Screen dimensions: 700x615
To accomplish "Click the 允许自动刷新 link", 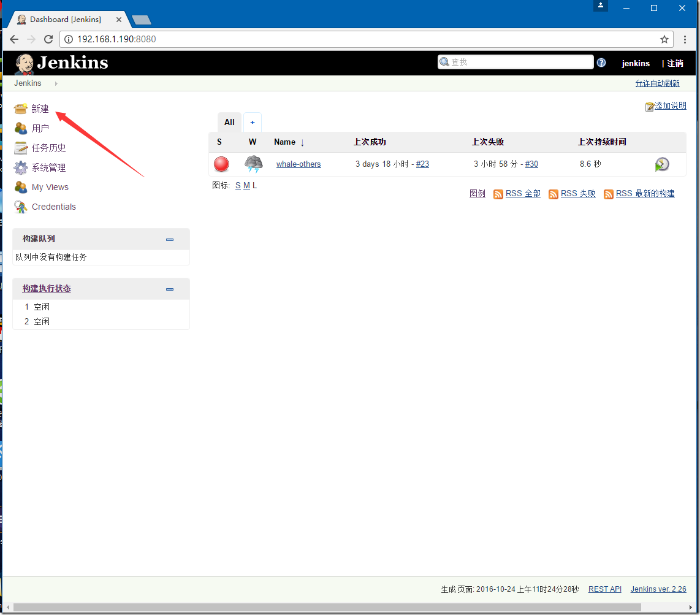I will click(657, 83).
